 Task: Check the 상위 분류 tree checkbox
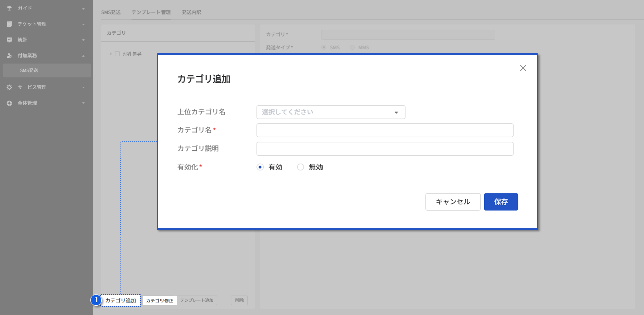click(x=117, y=54)
